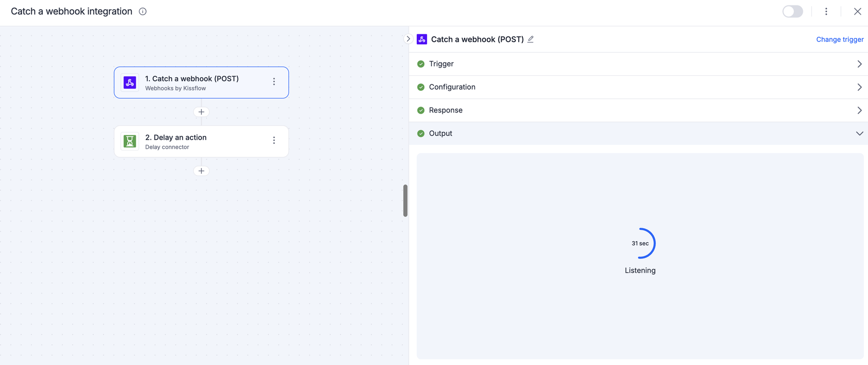Collapse the right panel with the arrow
The width and height of the screenshot is (868, 365).
(x=408, y=39)
